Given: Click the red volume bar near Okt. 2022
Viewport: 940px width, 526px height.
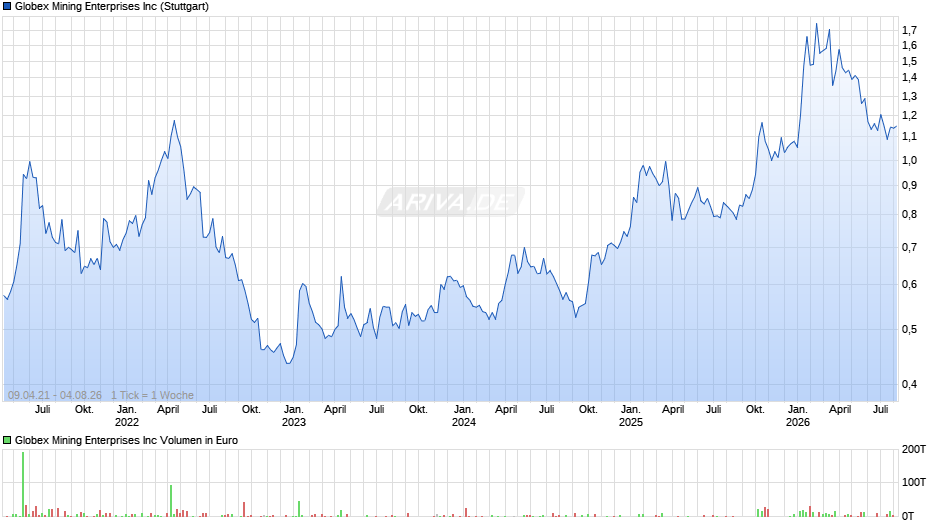Looking at the screenshot, I should pyautogui.click(x=244, y=509).
